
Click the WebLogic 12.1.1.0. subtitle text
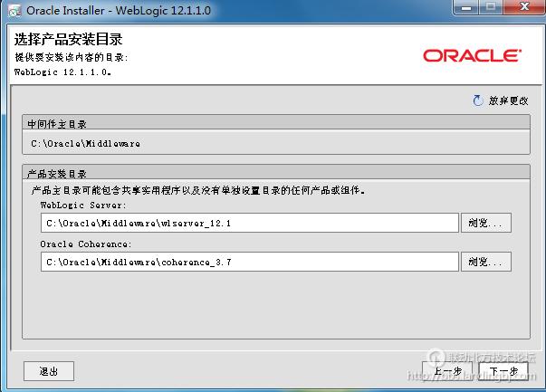(62, 72)
